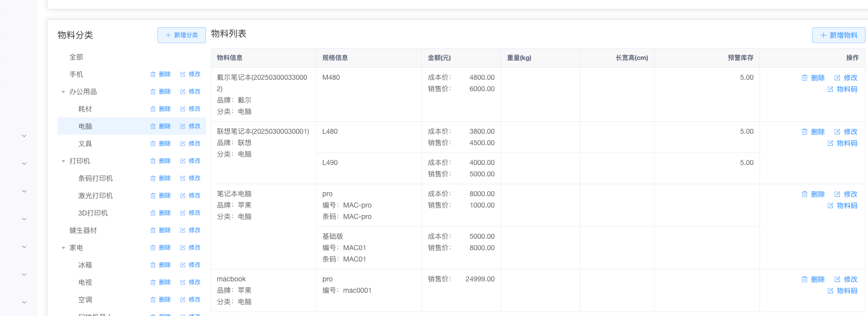
Task: Edit the 冰箱 category
Action: click(190, 265)
